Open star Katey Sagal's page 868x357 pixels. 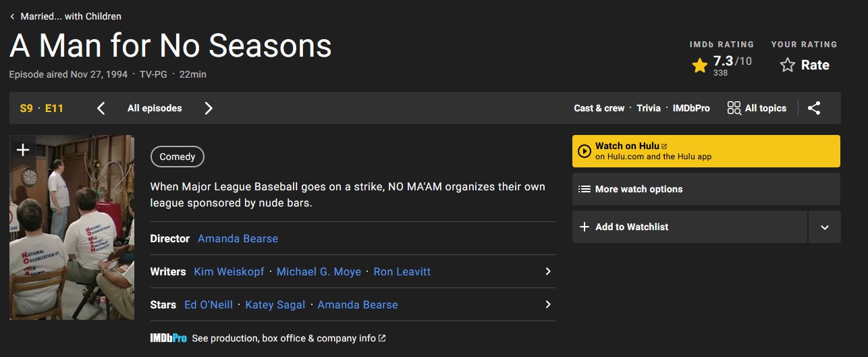(275, 304)
